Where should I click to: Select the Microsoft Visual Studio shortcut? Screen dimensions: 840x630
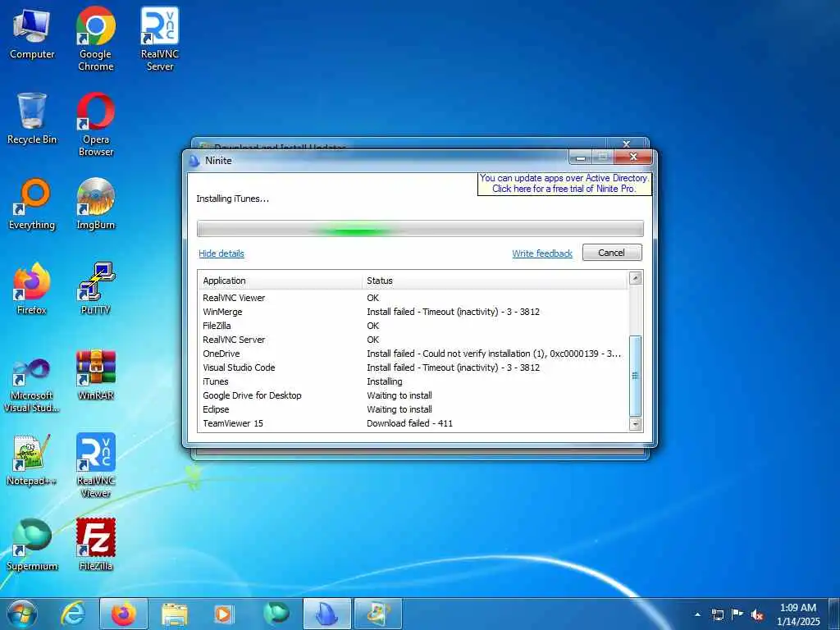[x=32, y=386]
